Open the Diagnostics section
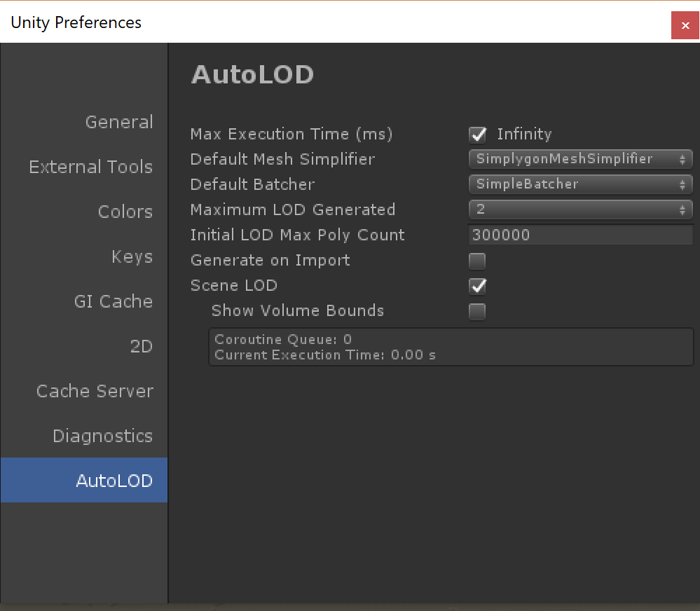Viewport: 700px width, 611px height. [102, 437]
